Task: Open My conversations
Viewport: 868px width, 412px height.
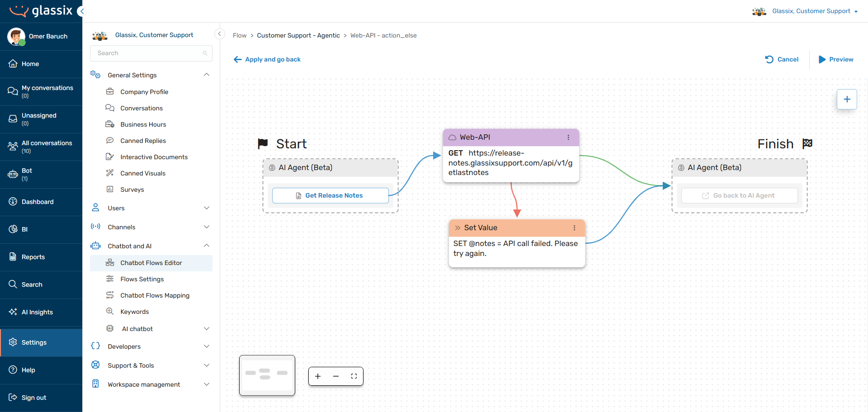Action: coord(41,91)
